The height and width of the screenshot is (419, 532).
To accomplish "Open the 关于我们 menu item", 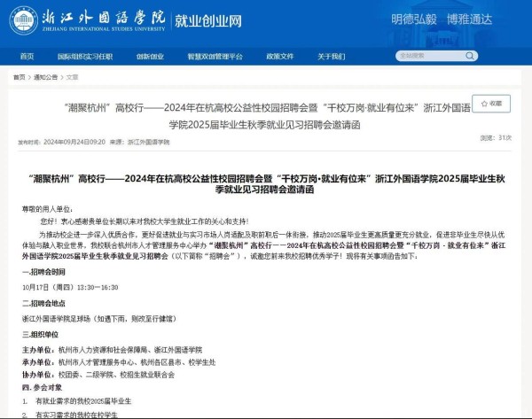I will [331, 57].
